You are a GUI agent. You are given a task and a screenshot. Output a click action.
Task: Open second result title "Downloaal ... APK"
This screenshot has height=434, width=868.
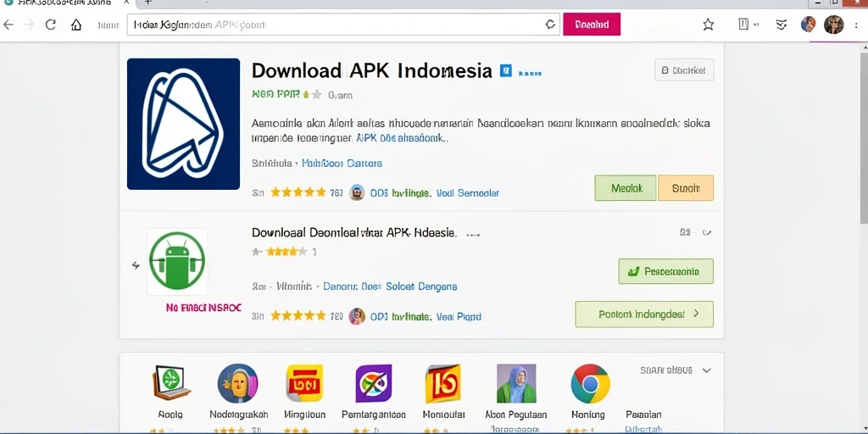point(354,233)
